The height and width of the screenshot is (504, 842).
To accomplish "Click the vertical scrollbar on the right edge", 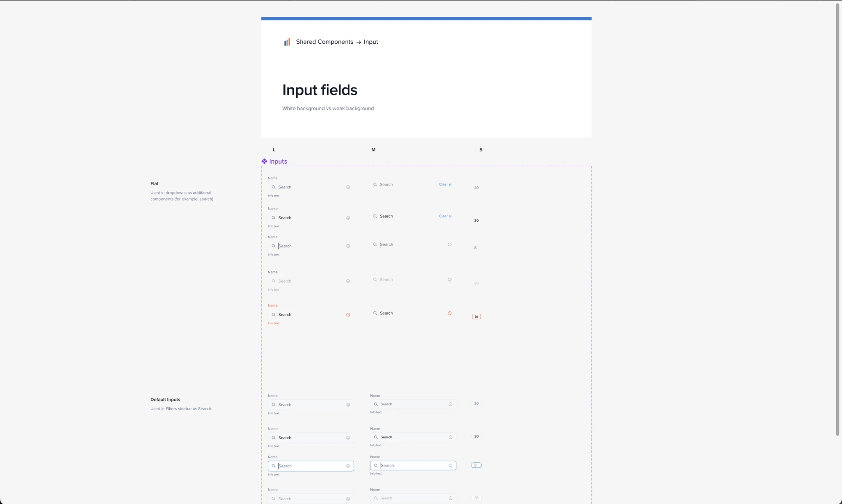I will [837, 219].
